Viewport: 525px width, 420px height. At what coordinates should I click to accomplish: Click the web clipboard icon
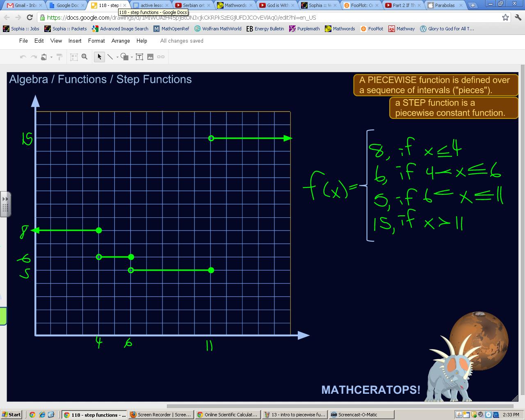click(44, 57)
